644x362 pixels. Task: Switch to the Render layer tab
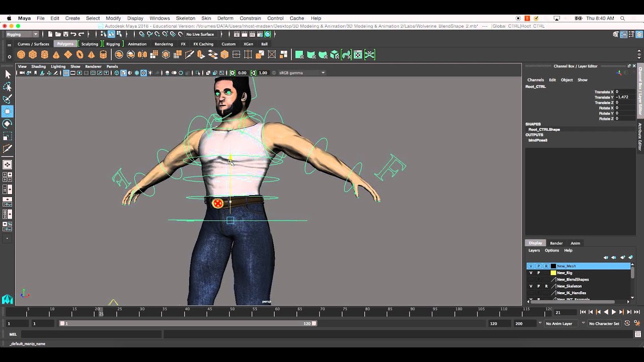coord(556,243)
